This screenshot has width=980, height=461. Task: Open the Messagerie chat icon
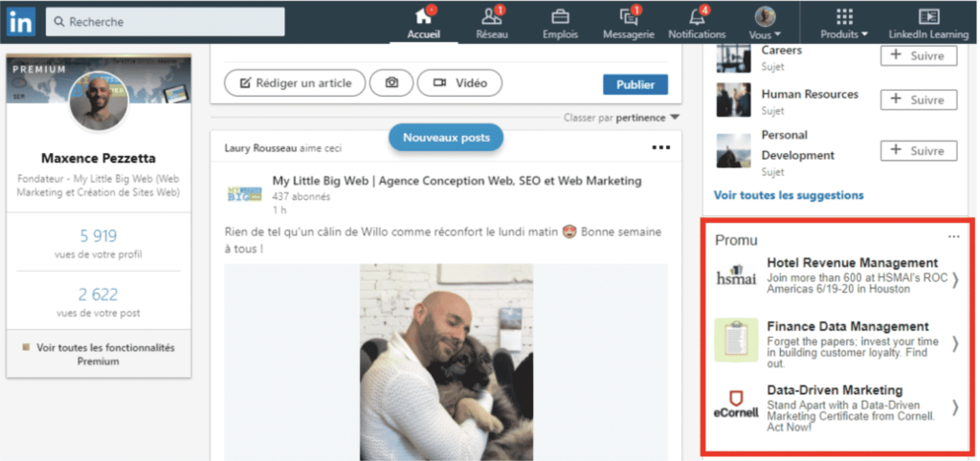coord(629,17)
